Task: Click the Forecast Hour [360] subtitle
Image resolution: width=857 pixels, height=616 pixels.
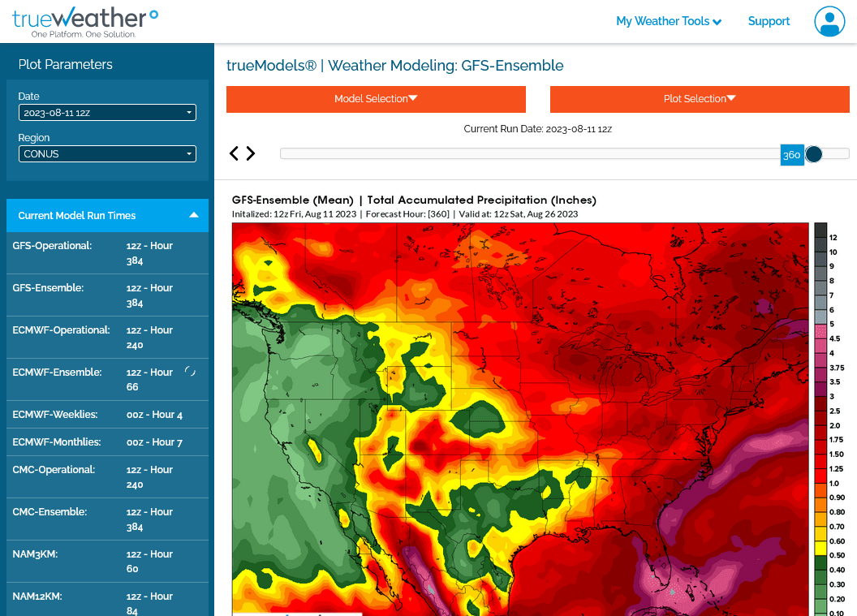Action: [x=407, y=214]
